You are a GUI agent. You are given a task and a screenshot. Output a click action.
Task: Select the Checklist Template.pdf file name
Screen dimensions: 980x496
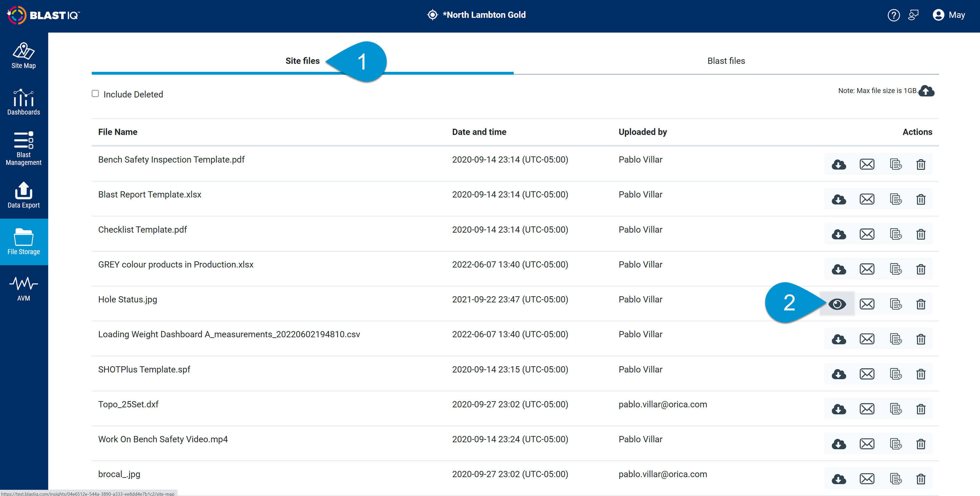click(142, 230)
